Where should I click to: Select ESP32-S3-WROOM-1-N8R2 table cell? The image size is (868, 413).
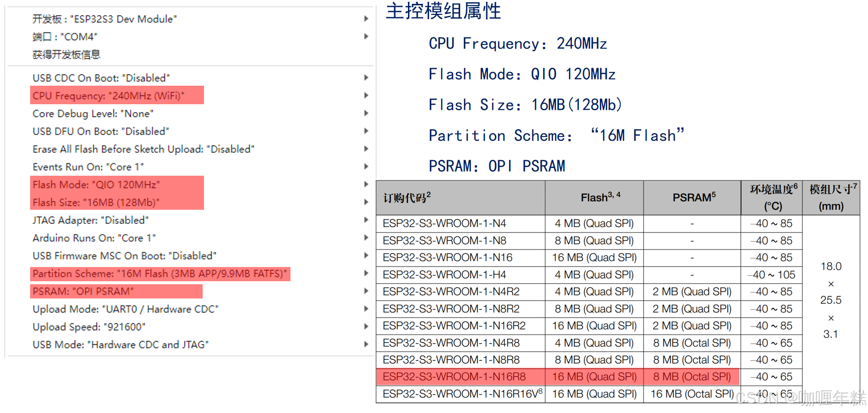(x=460, y=309)
